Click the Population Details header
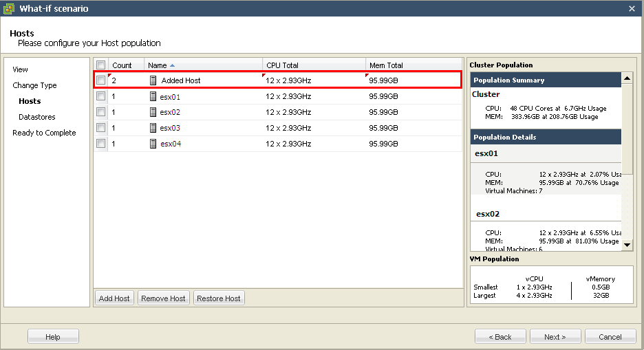The height and width of the screenshot is (350, 644). [x=546, y=137]
